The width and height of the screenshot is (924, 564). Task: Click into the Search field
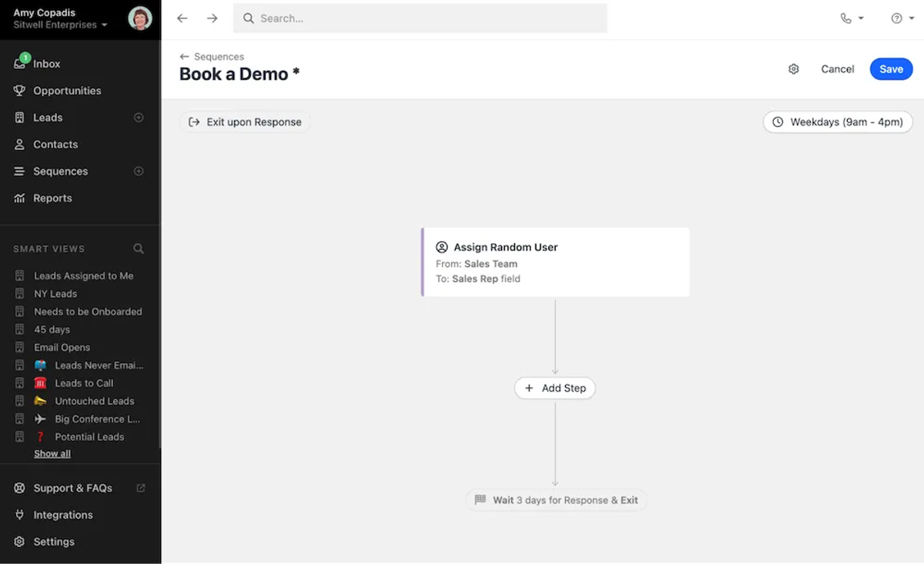click(x=420, y=18)
